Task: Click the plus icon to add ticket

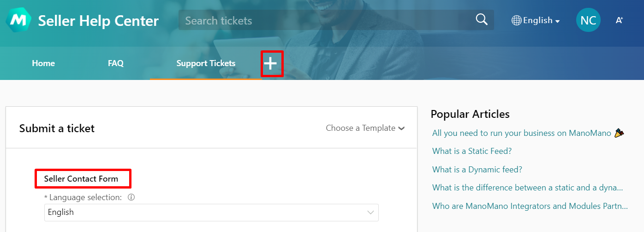Action: click(x=271, y=64)
